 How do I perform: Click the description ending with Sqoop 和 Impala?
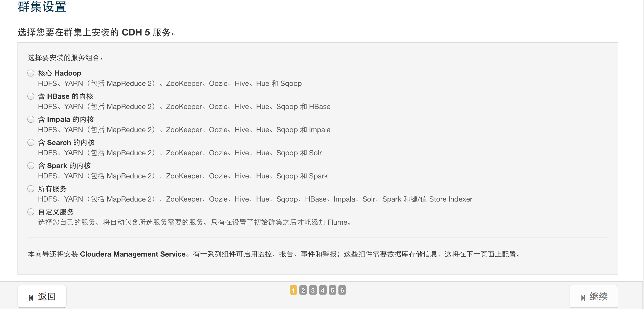pos(184,130)
